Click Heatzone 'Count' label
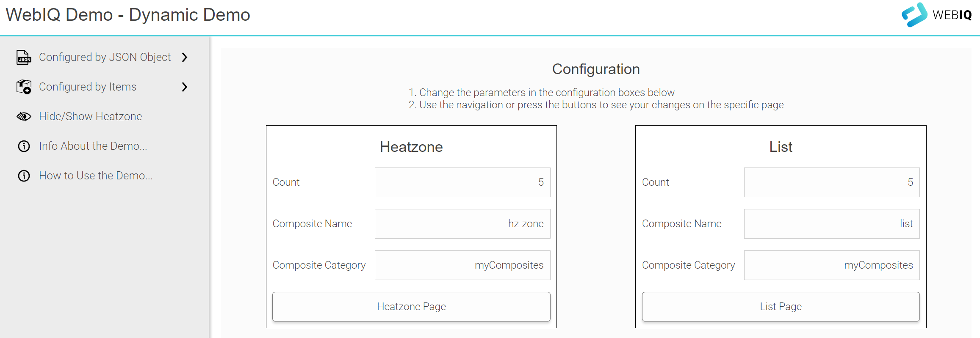 tap(286, 182)
